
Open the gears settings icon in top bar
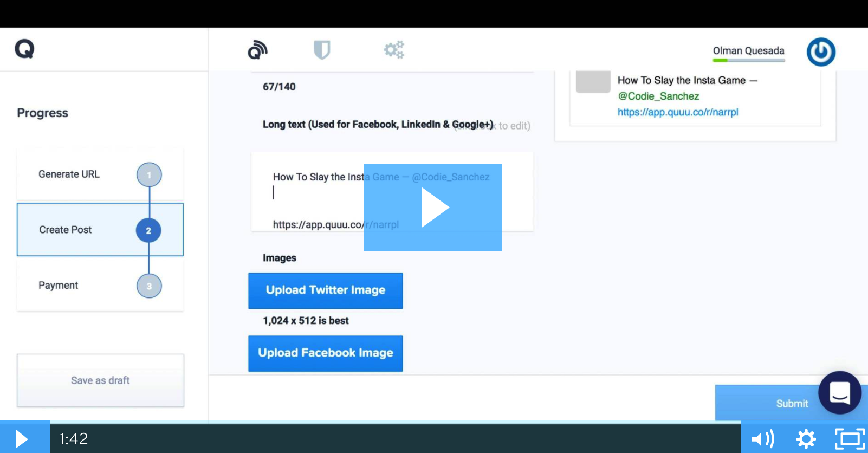click(394, 50)
